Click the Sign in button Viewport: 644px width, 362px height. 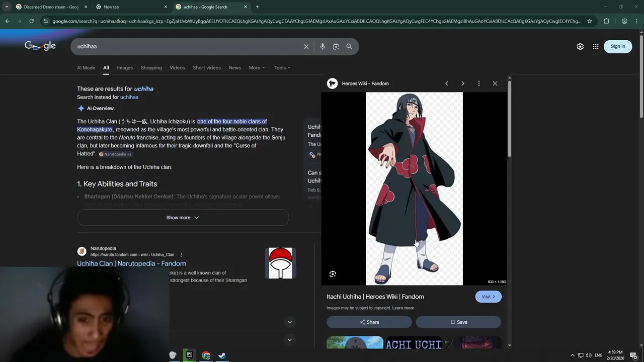(618, 46)
